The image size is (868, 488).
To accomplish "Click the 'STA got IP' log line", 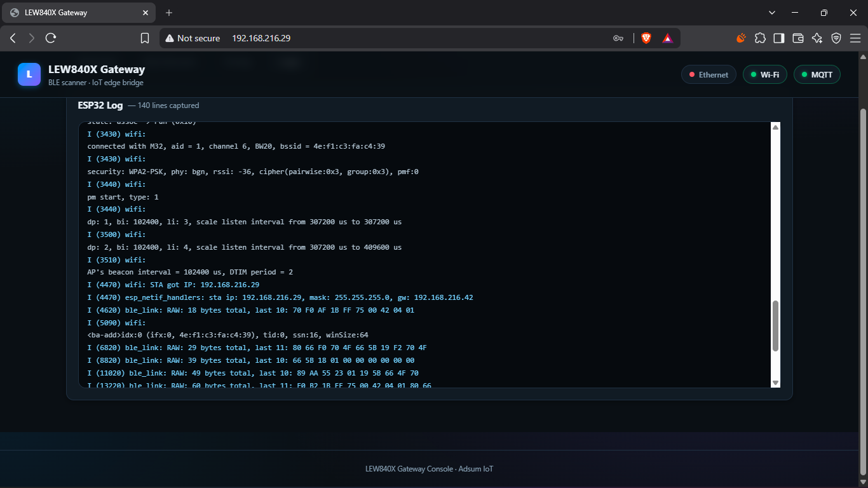I will (x=173, y=285).
